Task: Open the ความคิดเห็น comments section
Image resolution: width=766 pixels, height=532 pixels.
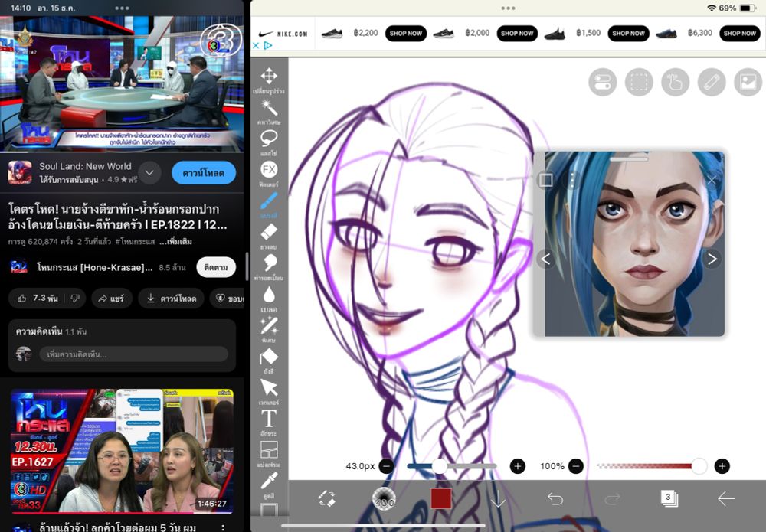Action: tap(122, 345)
